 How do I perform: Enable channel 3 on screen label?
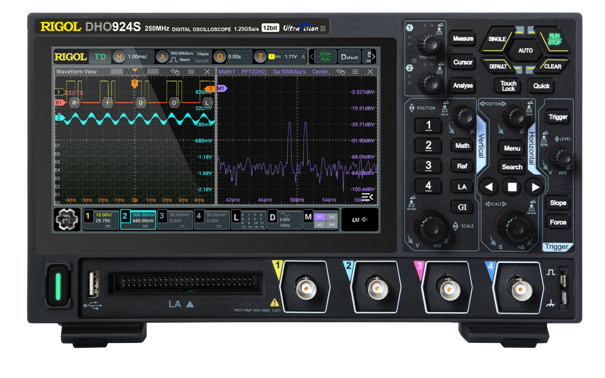(x=175, y=220)
